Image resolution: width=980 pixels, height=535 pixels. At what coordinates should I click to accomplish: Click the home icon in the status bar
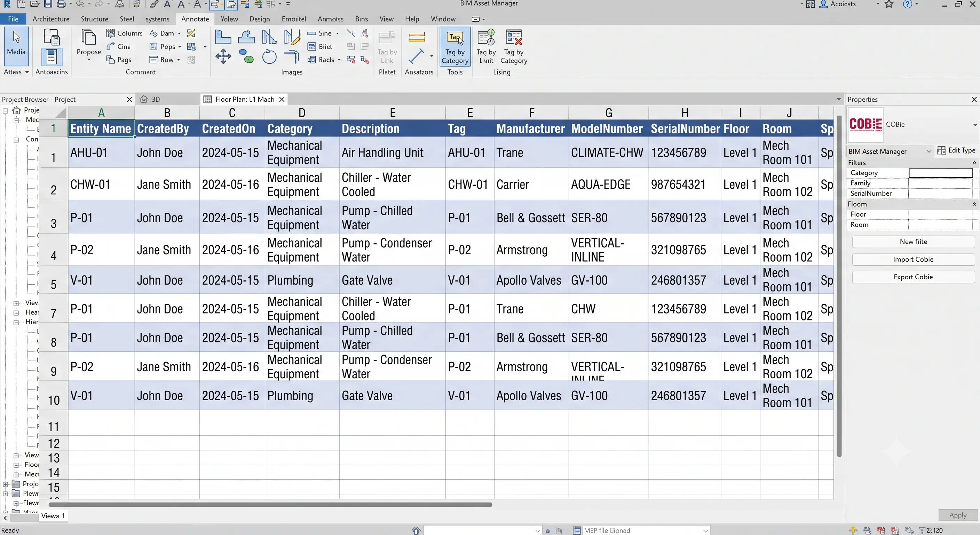pos(416,530)
